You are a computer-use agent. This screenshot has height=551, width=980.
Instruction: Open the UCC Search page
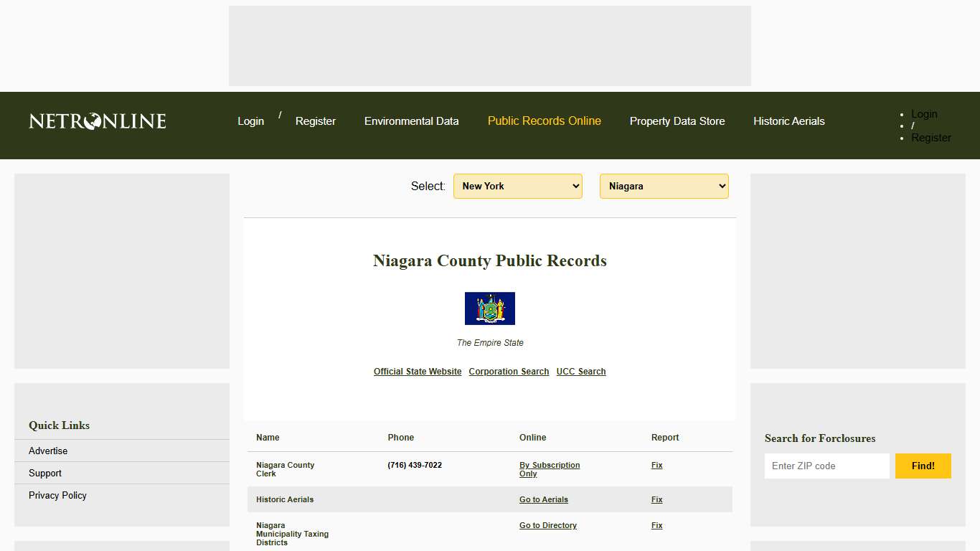(x=580, y=371)
